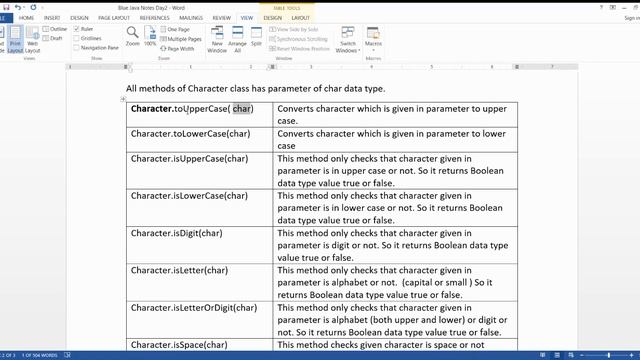This screenshot has height=360, width=640.
Task: Click Print Layout icon in status bar
Action: 557,355
